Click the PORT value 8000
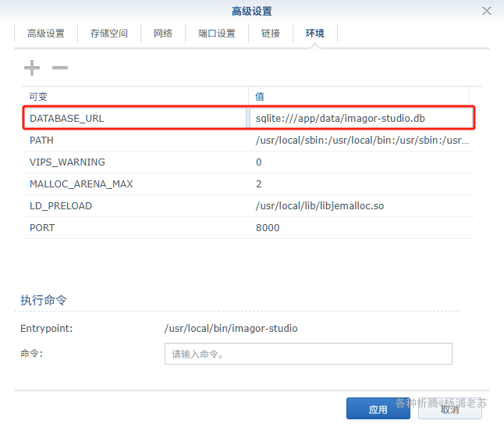Viewport: 504px width, 424px height. 268,228
